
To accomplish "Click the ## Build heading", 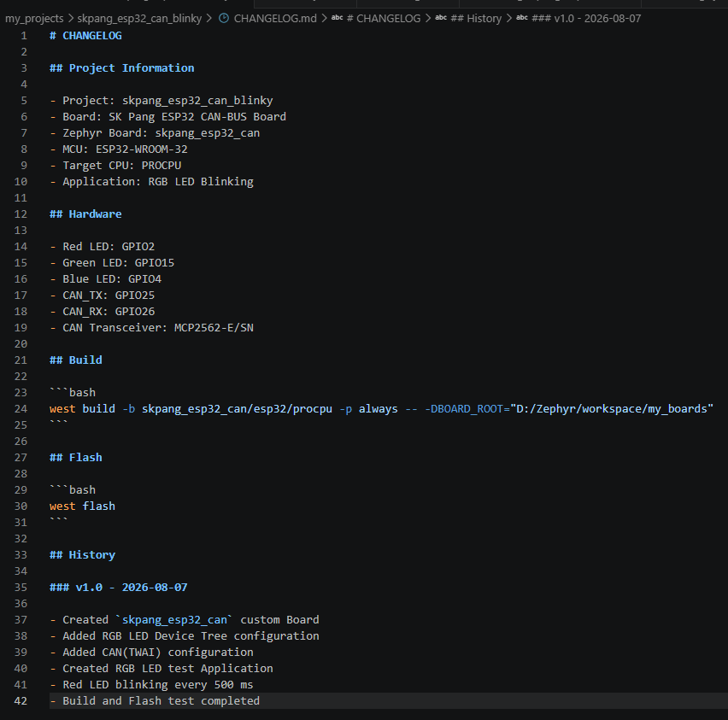I will click(x=76, y=360).
